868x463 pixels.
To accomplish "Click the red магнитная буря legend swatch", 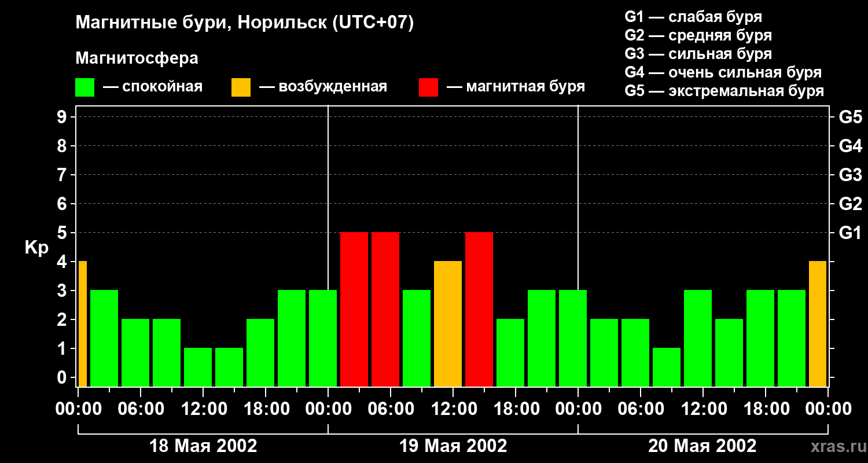I will tap(429, 87).
